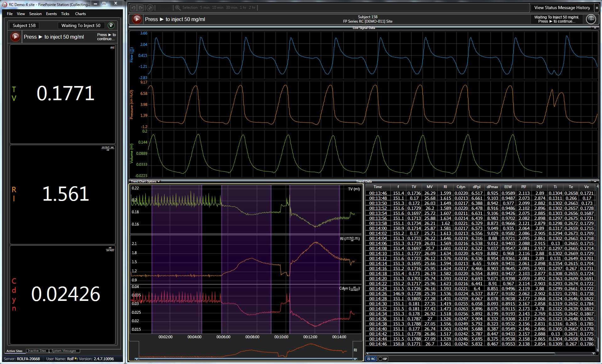This screenshot has width=602, height=364.
Task: Click the magnifier zoom icon
Action: [x=177, y=8]
